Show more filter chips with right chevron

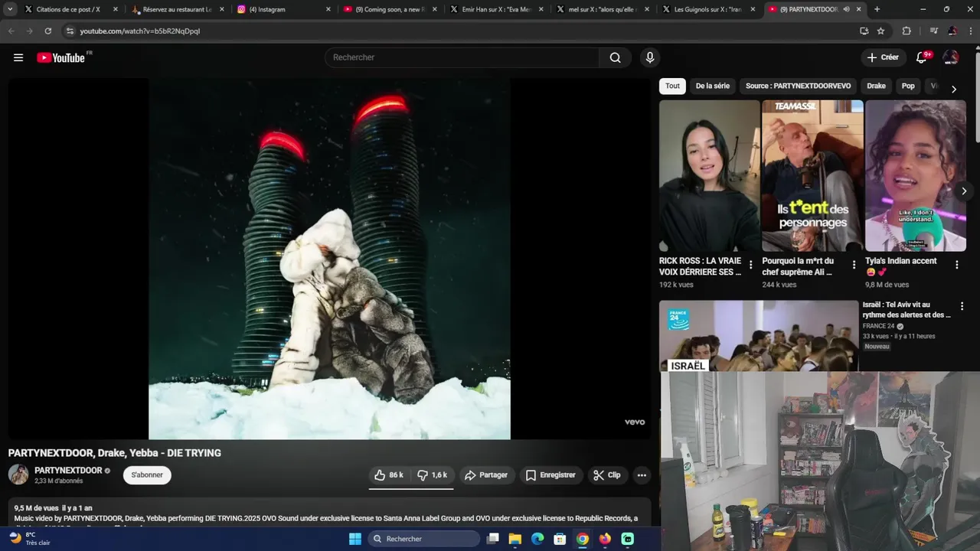point(953,89)
